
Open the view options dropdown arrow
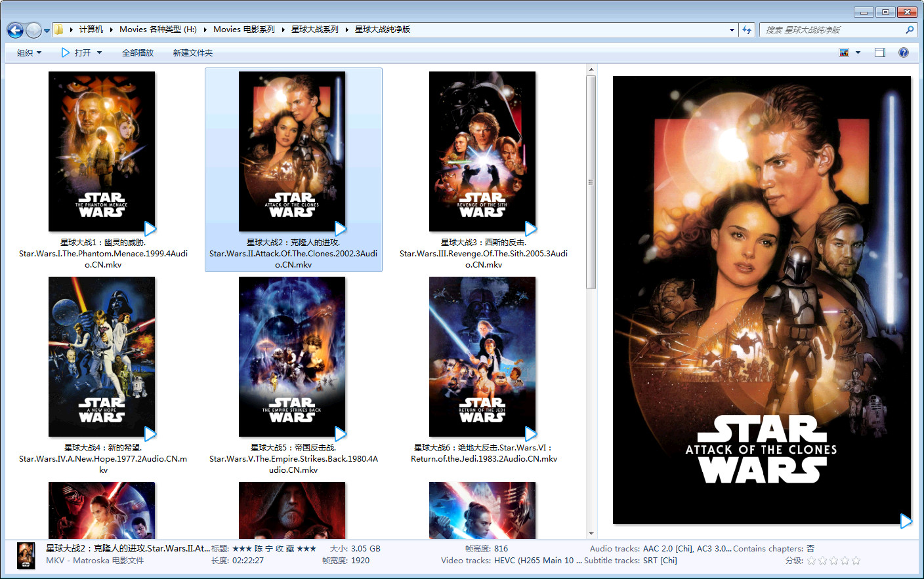[858, 52]
